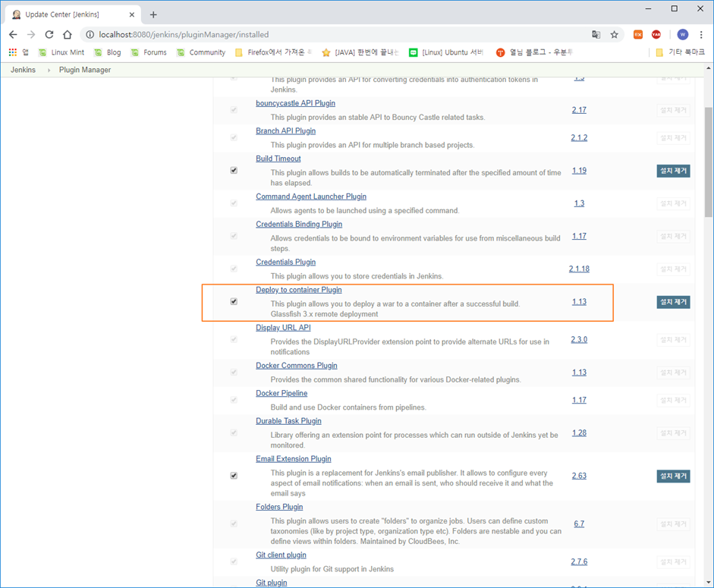Screen dimensions: 714x588
Task: Toggle Command Agent Launcher Plugin checkbox
Action: pyautogui.click(x=234, y=203)
